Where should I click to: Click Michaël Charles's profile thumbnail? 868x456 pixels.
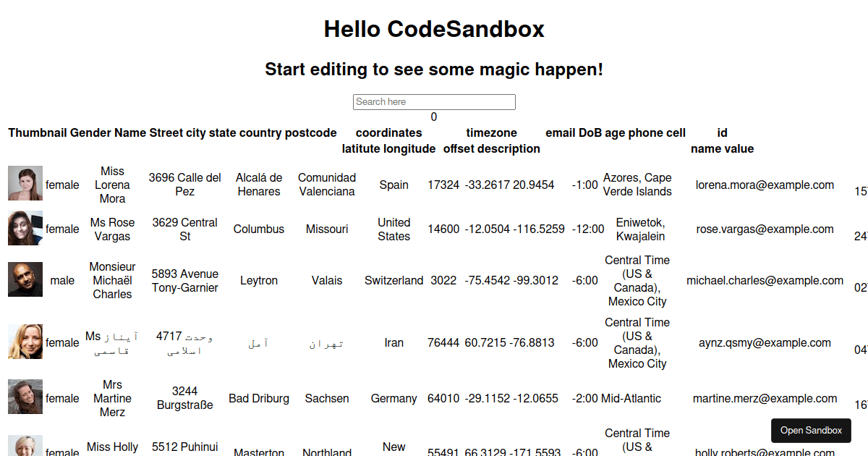point(25,279)
